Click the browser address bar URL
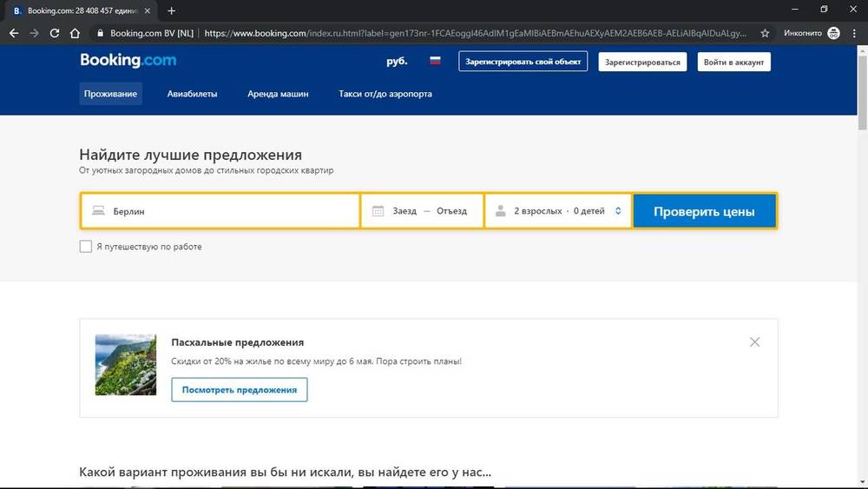This screenshot has width=868, height=489. [x=475, y=33]
